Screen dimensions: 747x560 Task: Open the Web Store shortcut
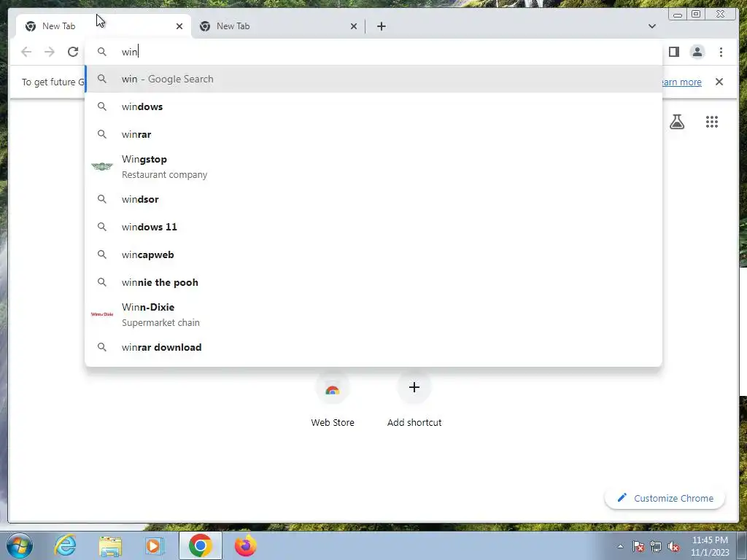333,400
